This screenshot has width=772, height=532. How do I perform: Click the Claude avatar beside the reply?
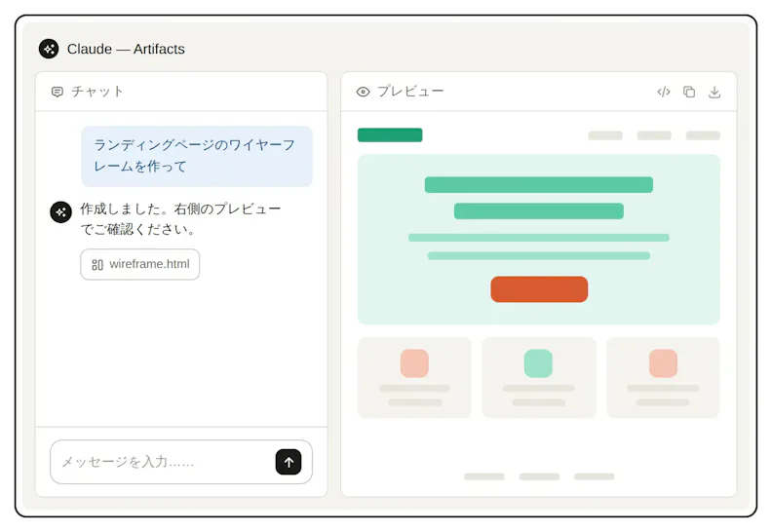click(61, 212)
